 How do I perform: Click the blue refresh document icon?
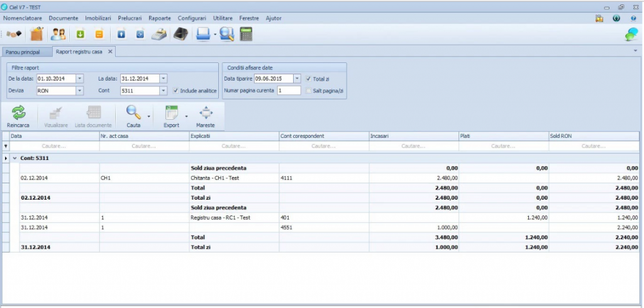coord(140,35)
